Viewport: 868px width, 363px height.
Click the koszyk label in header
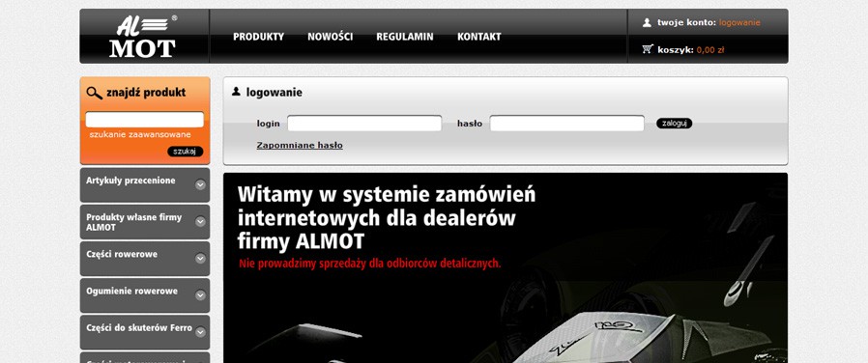[x=676, y=50]
